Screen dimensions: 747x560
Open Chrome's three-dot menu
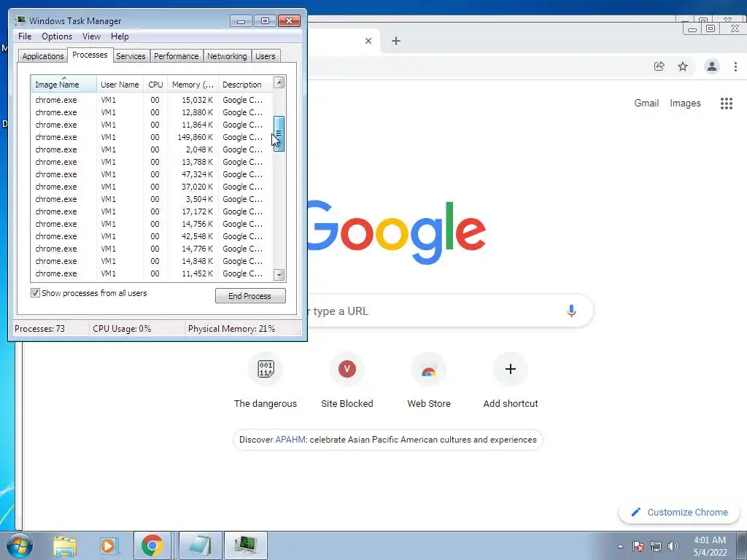pyautogui.click(x=735, y=66)
